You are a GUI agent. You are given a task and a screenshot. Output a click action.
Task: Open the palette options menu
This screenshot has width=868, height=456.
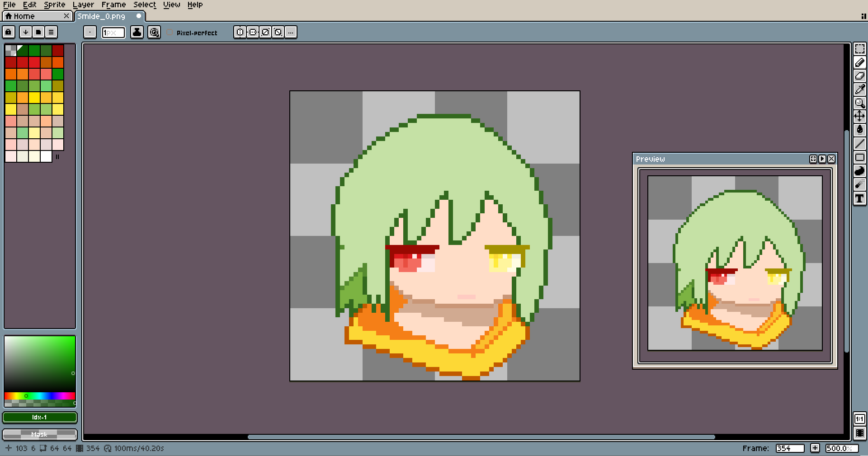(51, 32)
